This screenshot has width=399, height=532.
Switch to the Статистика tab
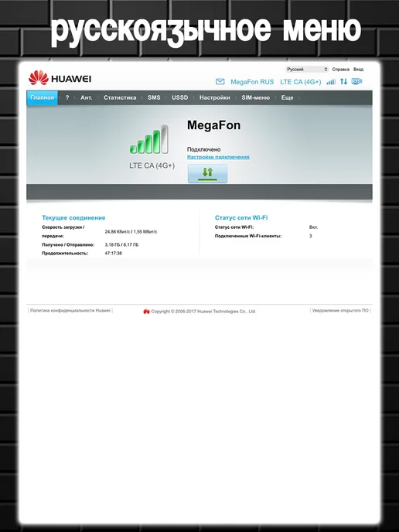[120, 97]
